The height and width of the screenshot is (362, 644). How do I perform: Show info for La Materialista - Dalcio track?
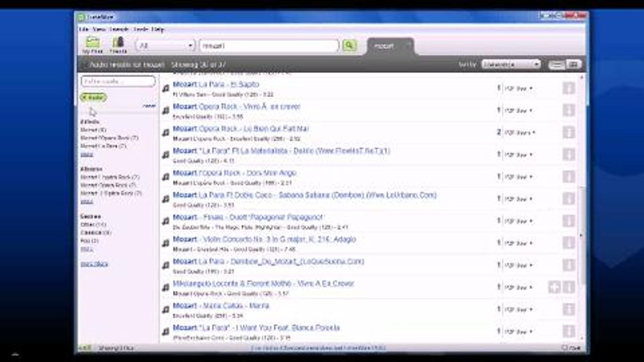[569, 155]
